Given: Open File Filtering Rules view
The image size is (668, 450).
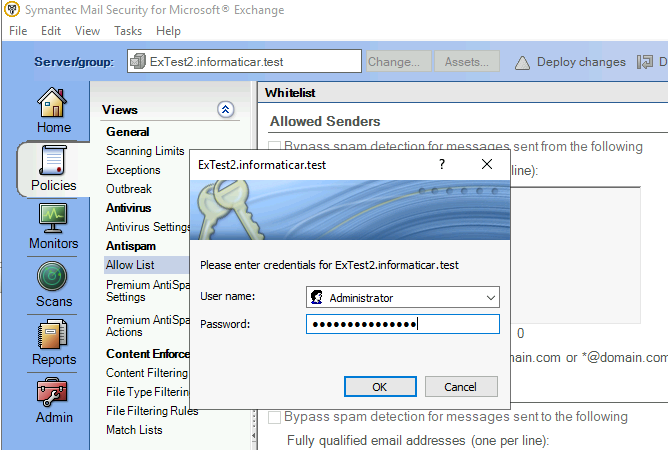Looking at the screenshot, I should click(x=152, y=411).
